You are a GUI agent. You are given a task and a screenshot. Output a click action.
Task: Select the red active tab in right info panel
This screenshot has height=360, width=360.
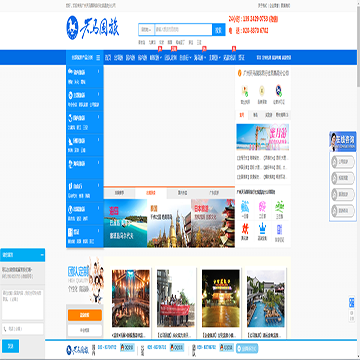pos(242,115)
